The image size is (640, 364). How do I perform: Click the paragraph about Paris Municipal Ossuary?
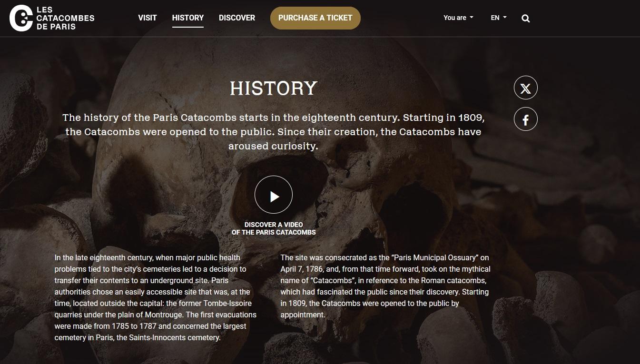tap(385, 286)
